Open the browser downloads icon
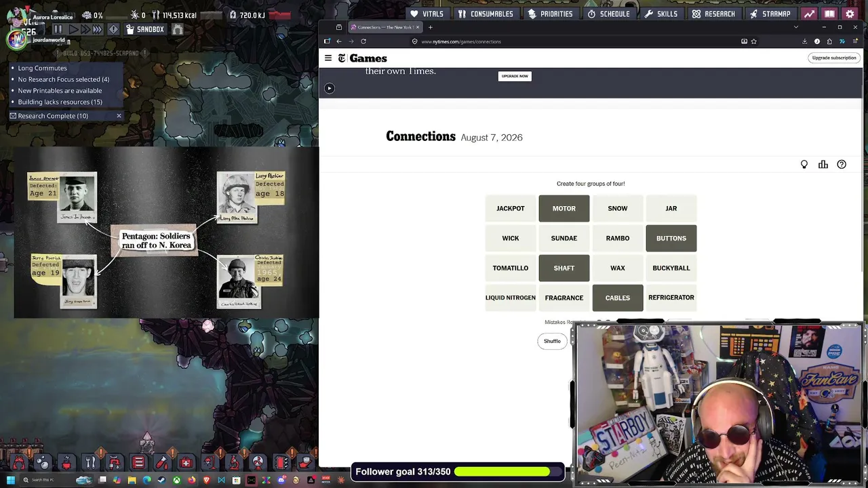This screenshot has width=868, height=488. (804, 41)
